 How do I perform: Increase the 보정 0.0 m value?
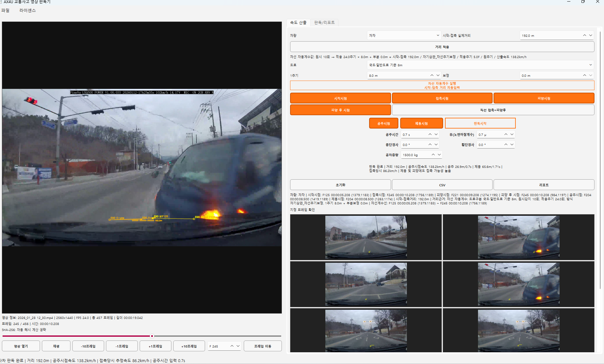click(584, 76)
